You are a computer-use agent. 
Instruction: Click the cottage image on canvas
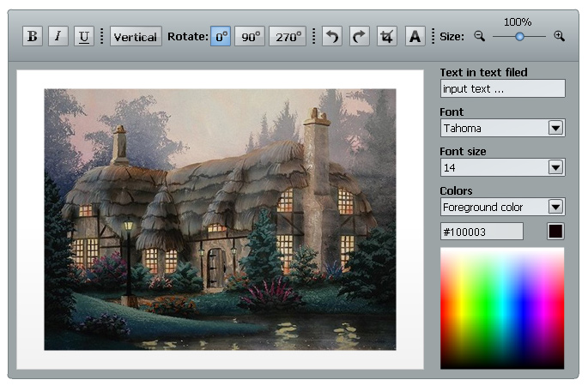[x=220, y=220]
